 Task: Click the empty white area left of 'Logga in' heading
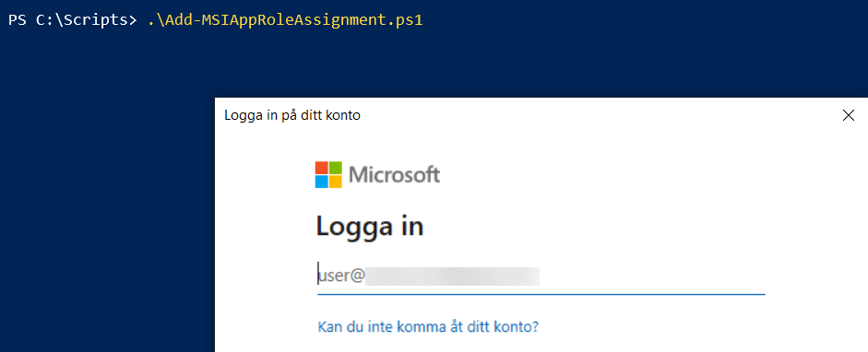[266, 227]
